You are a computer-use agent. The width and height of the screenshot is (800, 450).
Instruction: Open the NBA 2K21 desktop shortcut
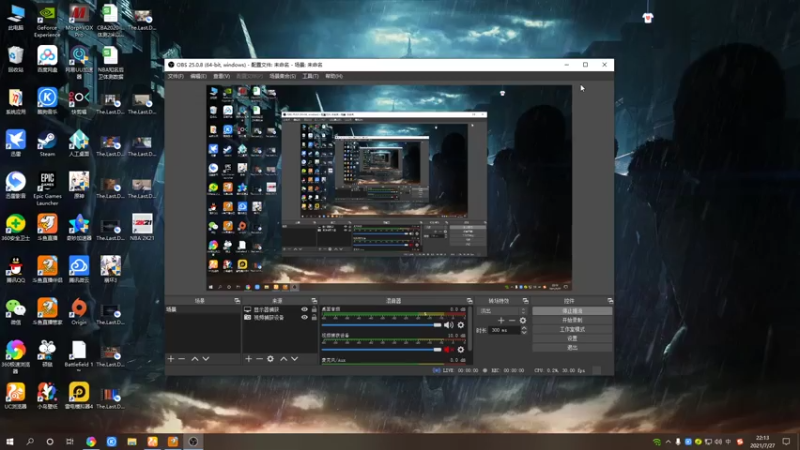[142, 228]
